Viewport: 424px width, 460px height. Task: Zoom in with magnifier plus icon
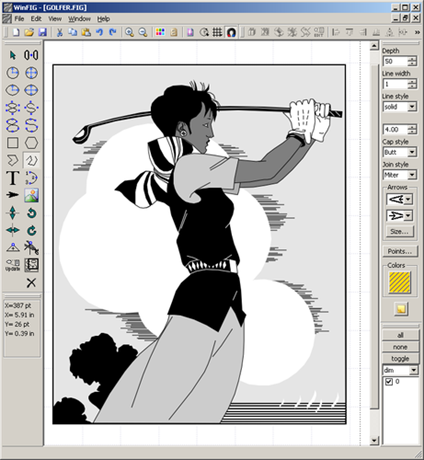click(x=129, y=32)
